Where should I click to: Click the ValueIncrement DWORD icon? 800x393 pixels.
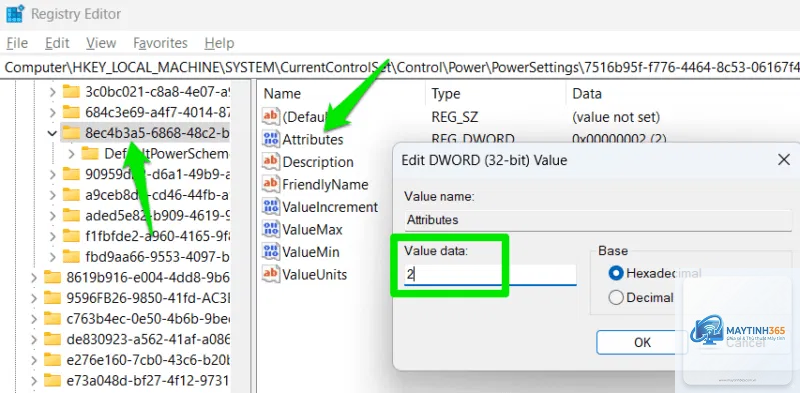pos(270,206)
